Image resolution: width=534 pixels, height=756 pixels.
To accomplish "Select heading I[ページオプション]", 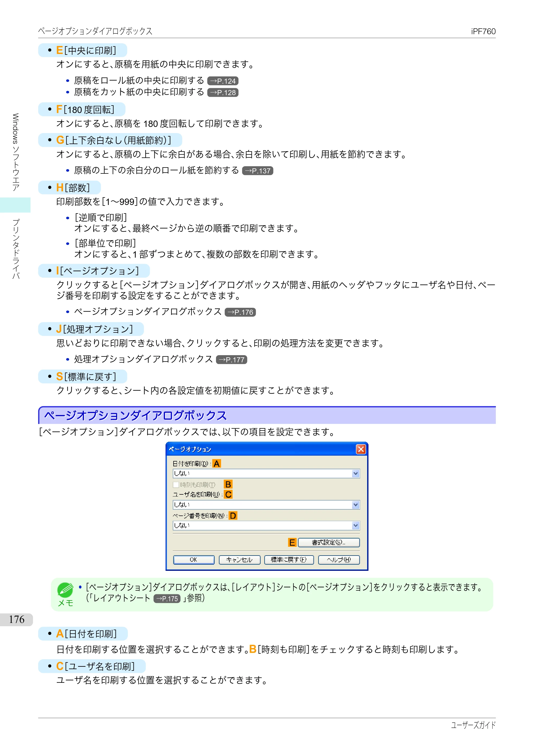I will coord(94,271).
